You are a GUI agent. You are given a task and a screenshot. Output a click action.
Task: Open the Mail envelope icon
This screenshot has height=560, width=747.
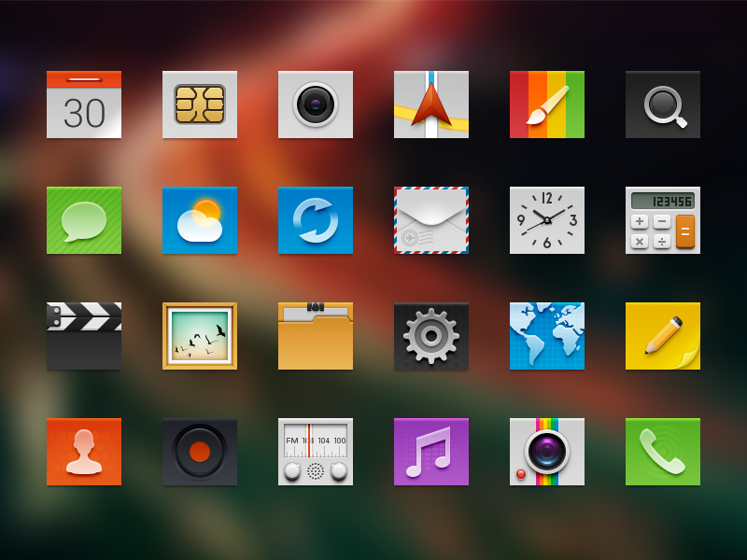tap(431, 220)
